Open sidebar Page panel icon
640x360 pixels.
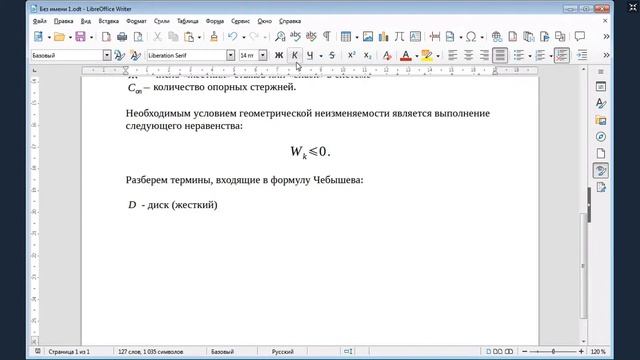tap(601, 153)
